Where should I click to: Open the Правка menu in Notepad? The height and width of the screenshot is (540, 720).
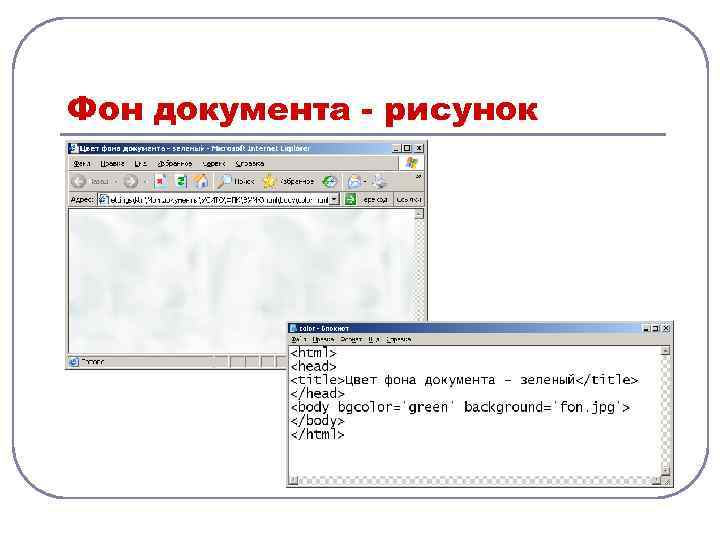[323, 340]
